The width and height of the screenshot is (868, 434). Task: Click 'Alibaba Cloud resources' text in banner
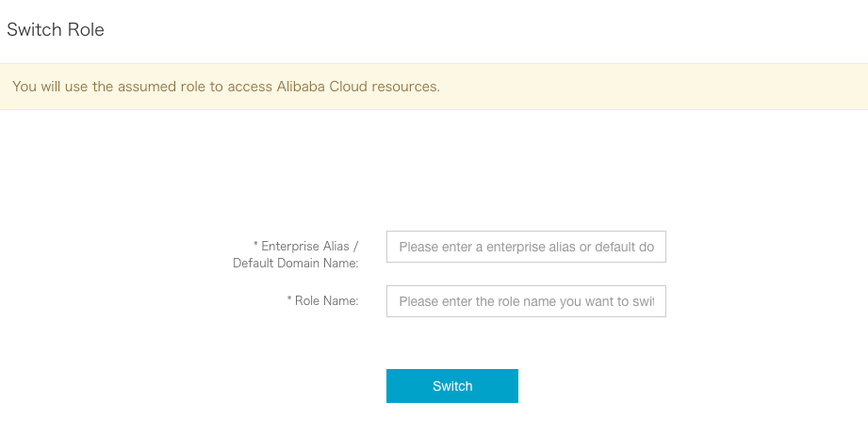(359, 87)
